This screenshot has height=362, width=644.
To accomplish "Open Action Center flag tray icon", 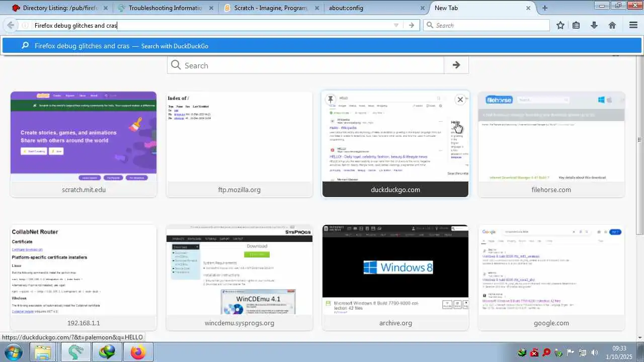I will [571, 352].
